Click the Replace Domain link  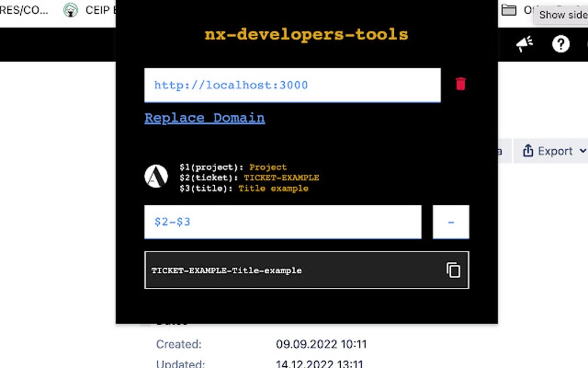pyautogui.click(x=204, y=118)
